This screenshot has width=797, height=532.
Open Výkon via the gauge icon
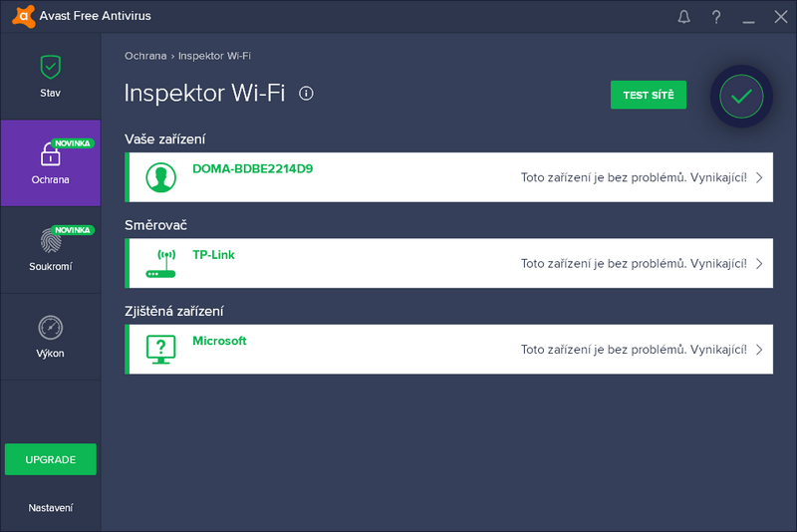click(51, 327)
